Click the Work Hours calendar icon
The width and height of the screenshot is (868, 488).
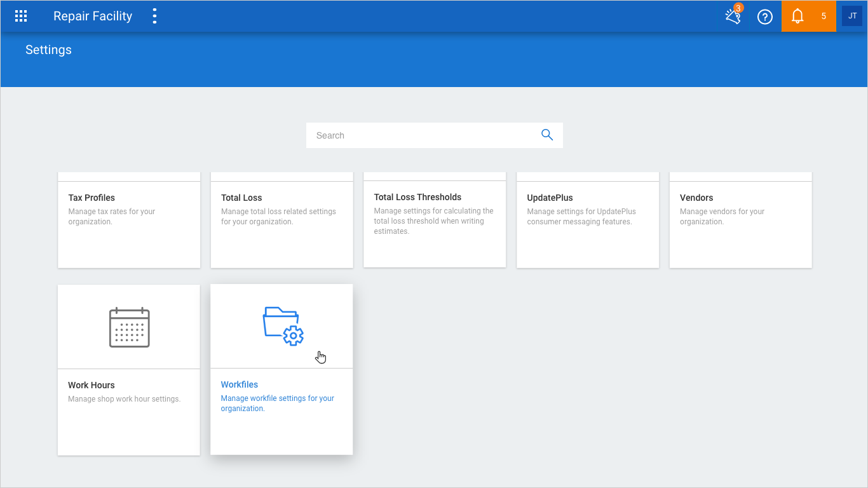click(x=129, y=327)
